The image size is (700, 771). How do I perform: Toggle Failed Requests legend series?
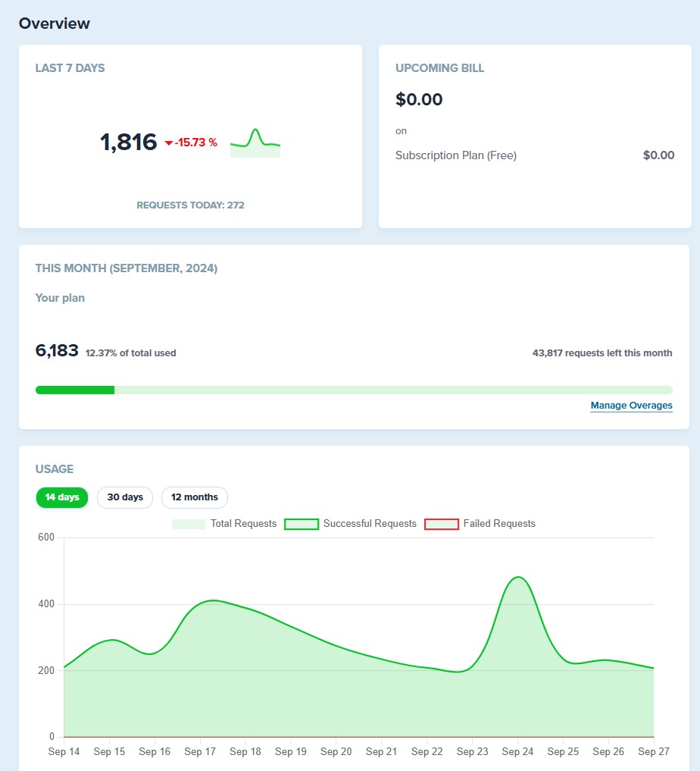(480, 524)
